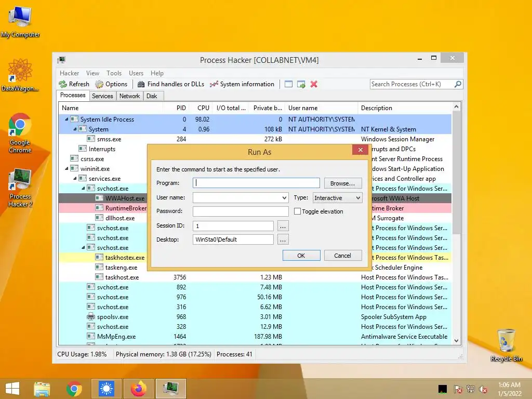Click the Refresh toolbar icon
Image resolution: width=532 pixels, height=399 pixels.
[63, 84]
